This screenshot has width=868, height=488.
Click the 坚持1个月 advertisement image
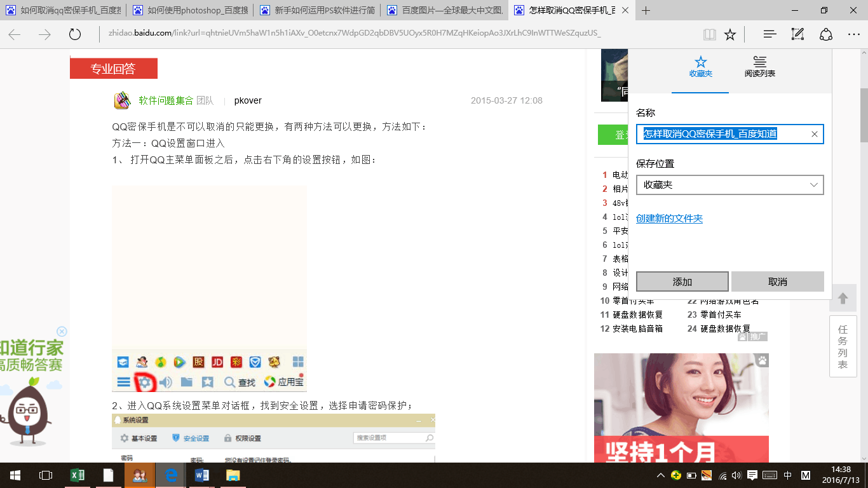pos(681,408)
